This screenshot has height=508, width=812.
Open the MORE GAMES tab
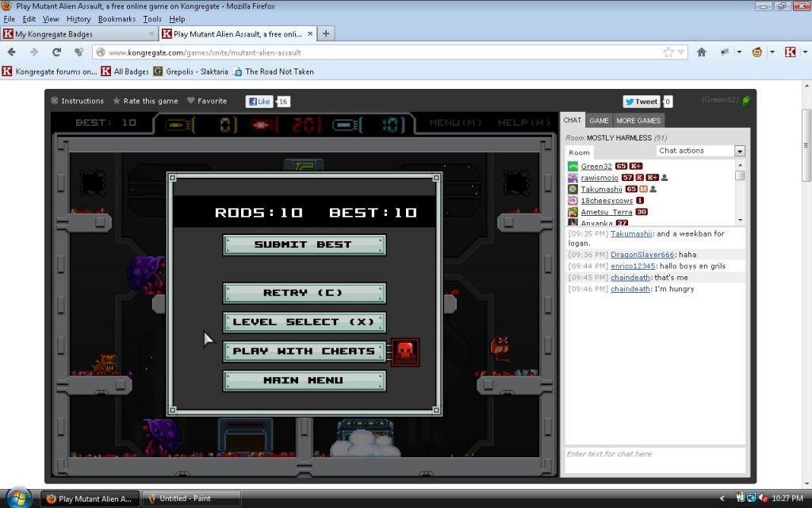(638, 121)
